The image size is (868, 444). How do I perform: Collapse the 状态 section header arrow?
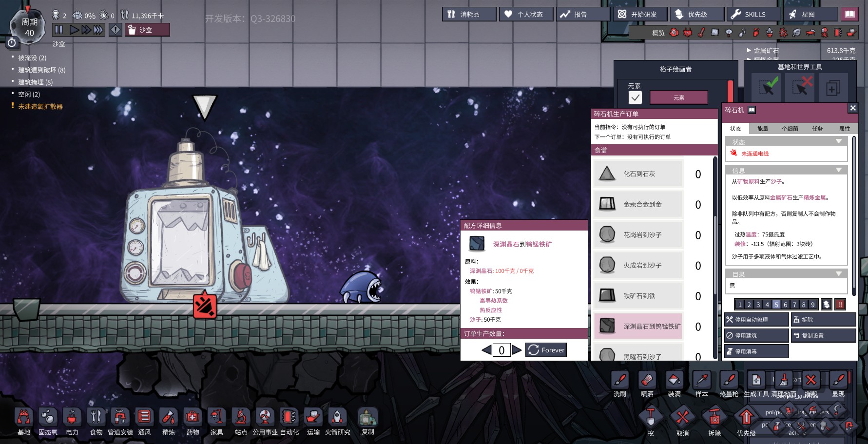pos(839,141)
